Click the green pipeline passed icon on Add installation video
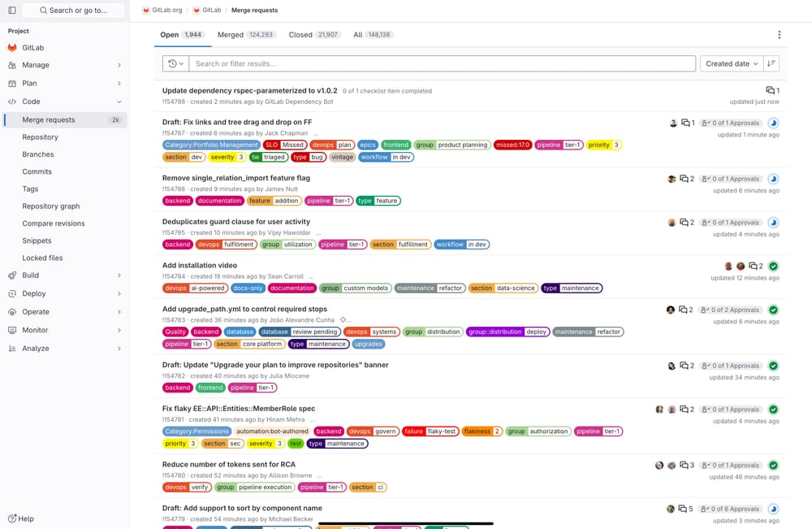812x529 pixels. [773, 265]
